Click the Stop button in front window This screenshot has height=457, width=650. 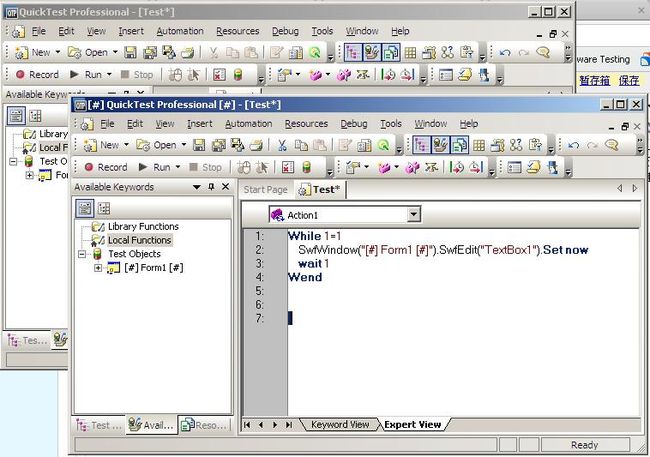pyautogui.click(x=206, y=167)
